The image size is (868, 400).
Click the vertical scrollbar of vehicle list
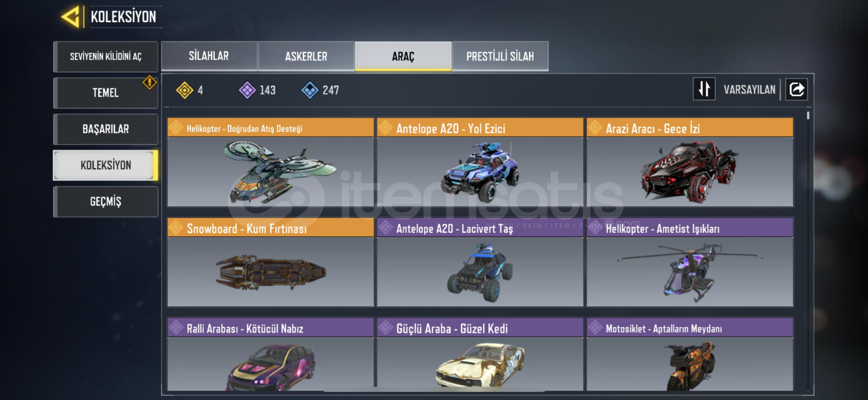click(808, 251)
